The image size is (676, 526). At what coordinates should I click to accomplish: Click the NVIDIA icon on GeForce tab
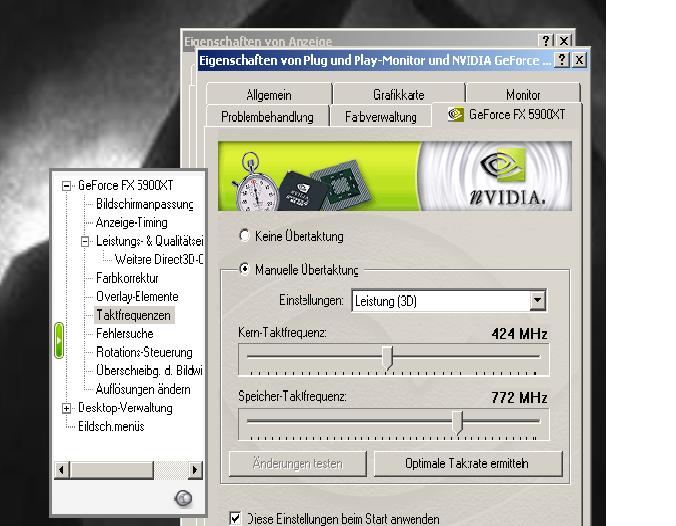click(x=455, y=114)
